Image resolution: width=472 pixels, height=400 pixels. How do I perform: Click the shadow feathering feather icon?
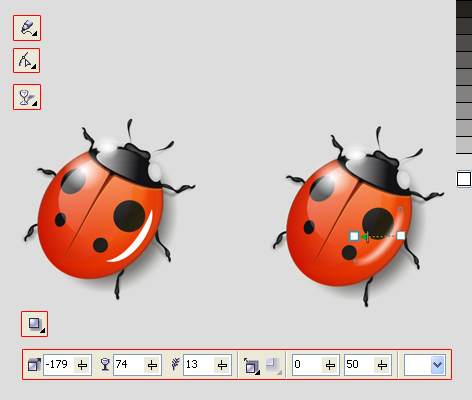pyautogui.click(x=175, y=364)
